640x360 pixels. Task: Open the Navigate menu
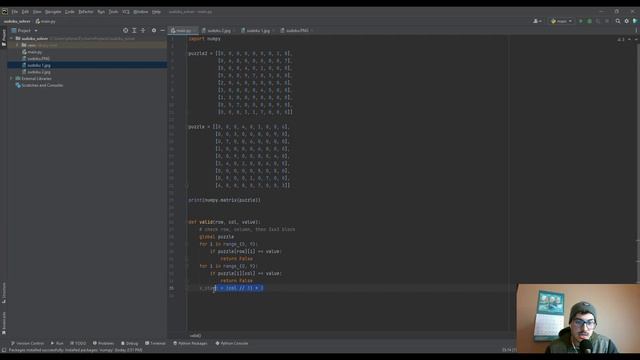[53, 12]
